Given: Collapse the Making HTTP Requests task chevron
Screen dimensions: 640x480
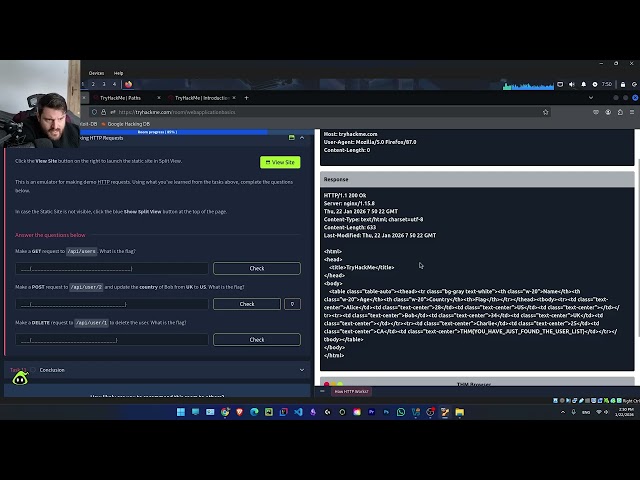Looking at the screenshot, I should (302, 137).
